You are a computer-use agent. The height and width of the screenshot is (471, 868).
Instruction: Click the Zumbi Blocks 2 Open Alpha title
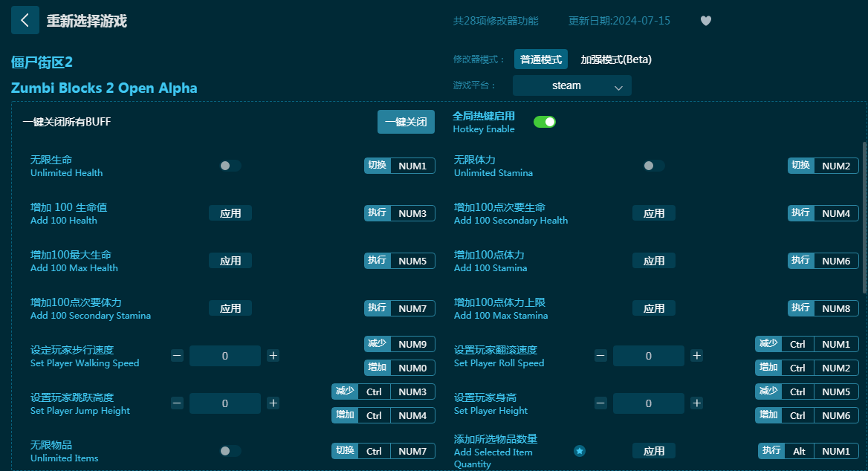[x=104, y=88]
